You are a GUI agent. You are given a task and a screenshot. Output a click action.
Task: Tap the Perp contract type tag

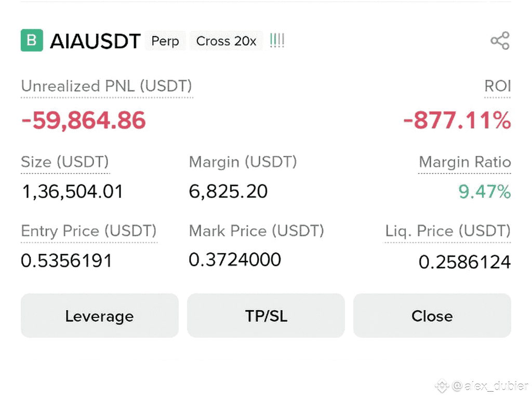coord(165,41)
